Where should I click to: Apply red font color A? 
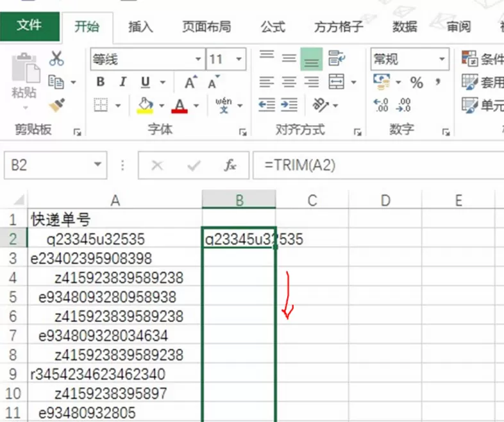[180, 105]
